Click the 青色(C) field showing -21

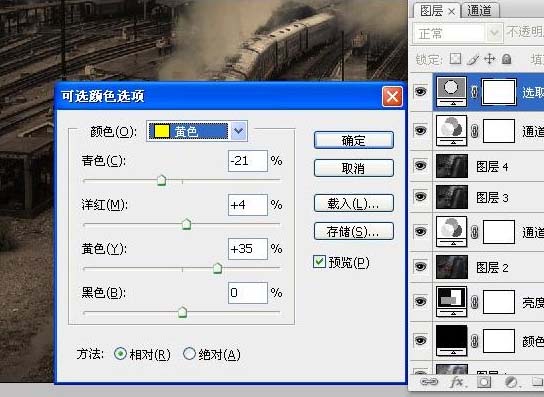(248, 161)
